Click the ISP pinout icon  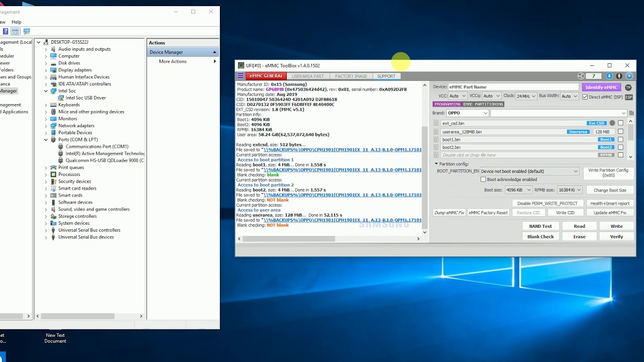click(629, 97)
